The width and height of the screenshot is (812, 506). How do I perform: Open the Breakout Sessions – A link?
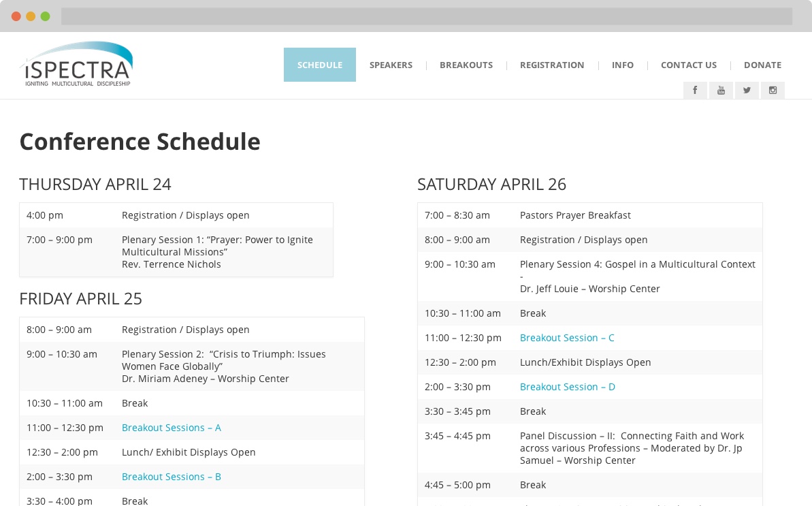pyautogui.click(x=171, y=428)
